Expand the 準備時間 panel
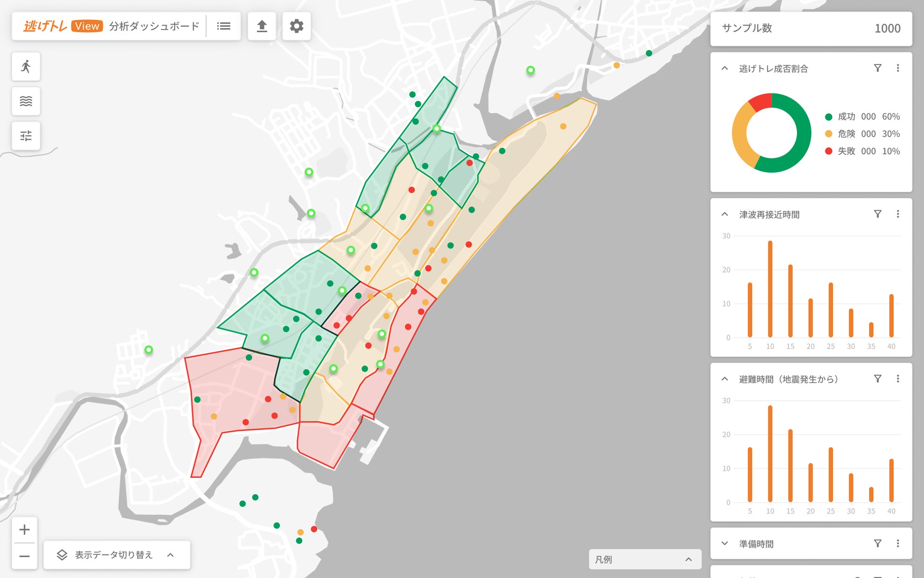This screenshot has height=578, width=924. [725, 543]
